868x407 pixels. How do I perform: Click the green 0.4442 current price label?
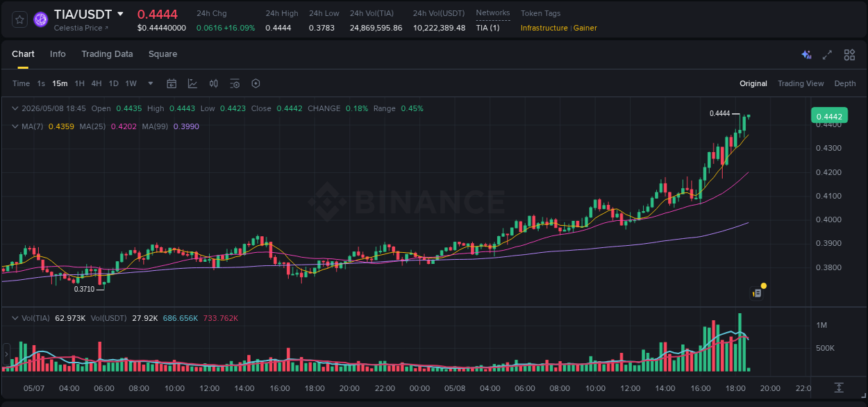tap(829, 117)
